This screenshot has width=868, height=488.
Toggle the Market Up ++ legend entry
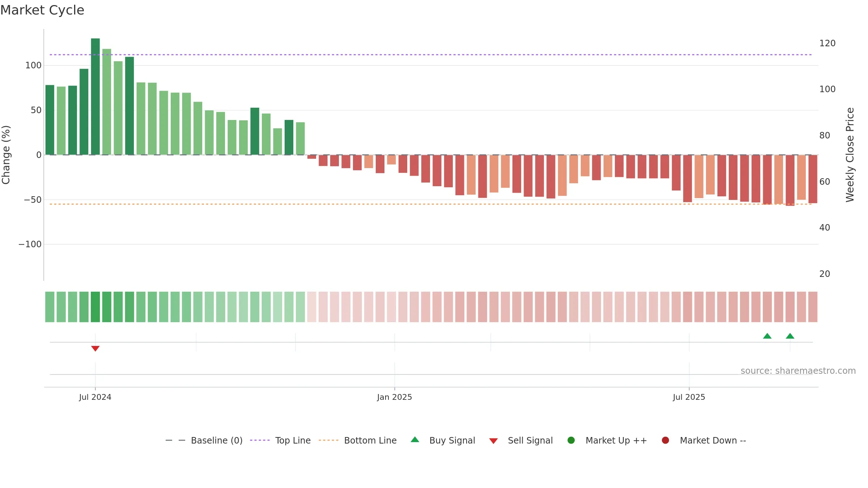(x=607, y=440)
